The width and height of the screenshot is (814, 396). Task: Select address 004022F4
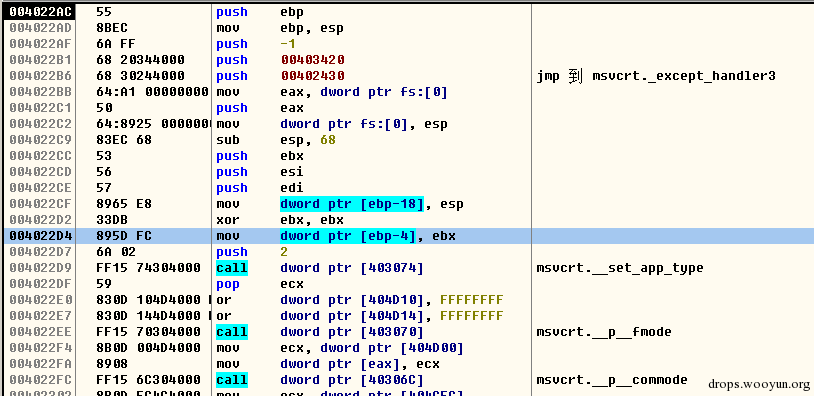tap(40, 348)
